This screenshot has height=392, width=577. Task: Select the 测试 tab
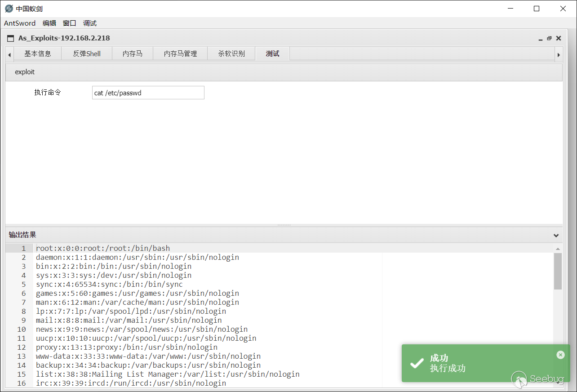pos(272,53)
